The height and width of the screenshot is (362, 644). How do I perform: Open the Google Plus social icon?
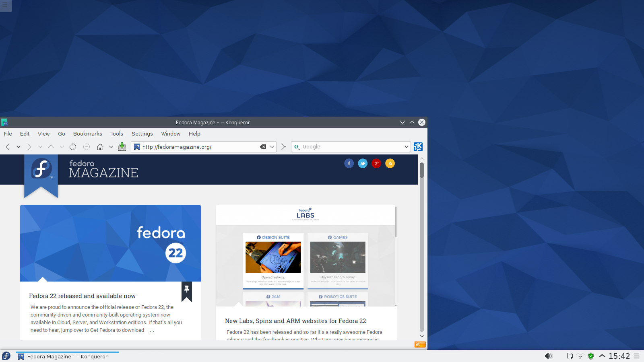click(376, 163)
